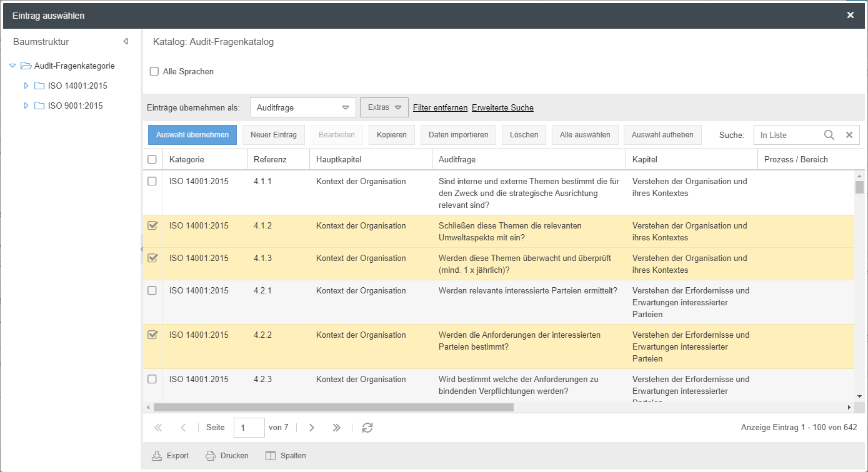Click the Auswahl übernehmen button
868x472 pixels.
[192, 135]
